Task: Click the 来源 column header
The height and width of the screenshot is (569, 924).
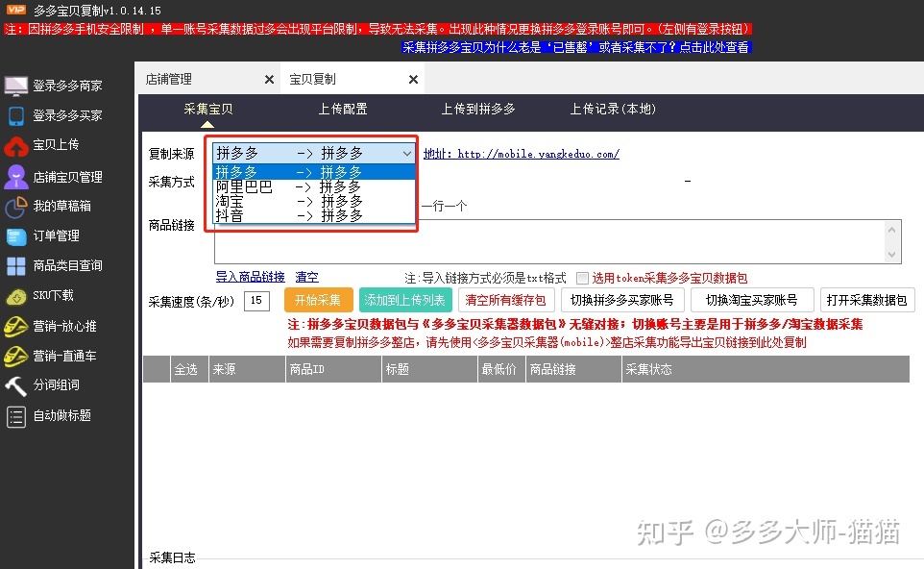Action: coord(247,369)
